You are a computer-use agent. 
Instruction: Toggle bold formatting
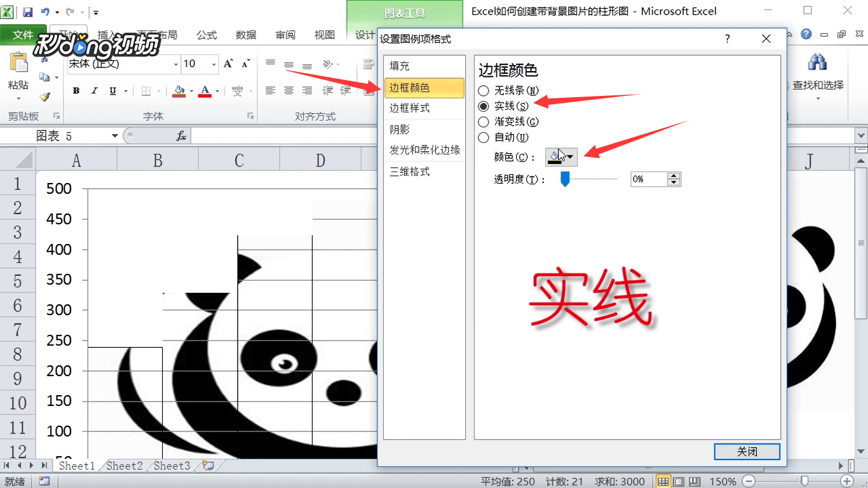coord(76,91)
